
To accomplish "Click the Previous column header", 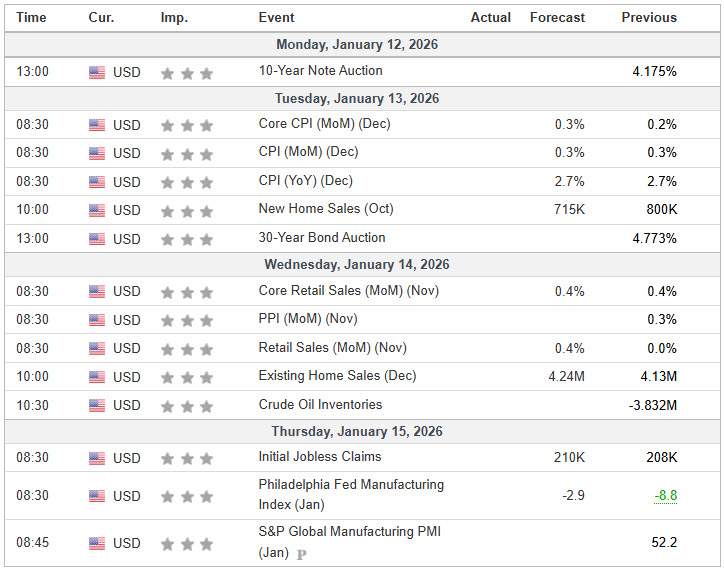I will tap(648, 17).
